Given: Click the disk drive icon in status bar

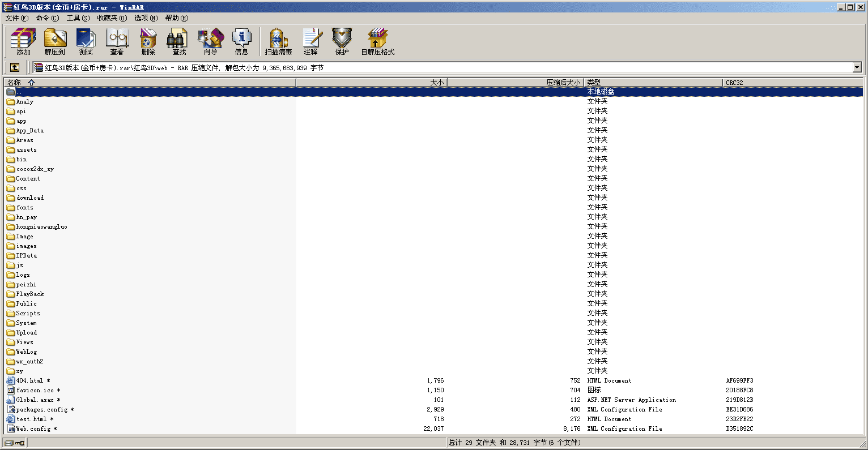Looking at the screenshot, I should click(x=9, y=443).
